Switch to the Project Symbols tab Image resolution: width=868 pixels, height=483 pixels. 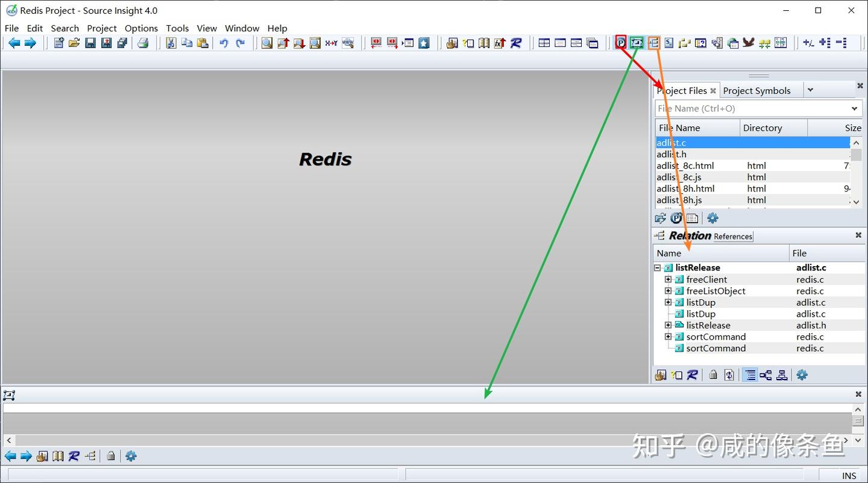(x=756, y=90)
